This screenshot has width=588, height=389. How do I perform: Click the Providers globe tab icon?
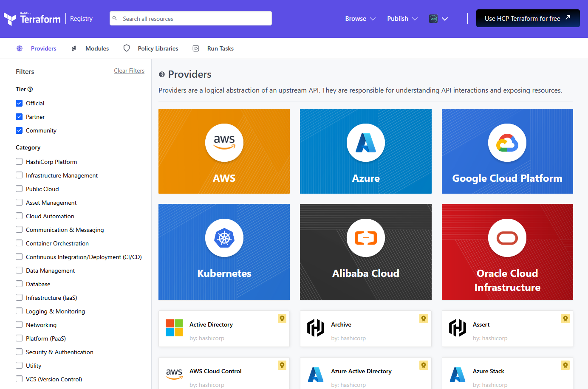(20, 48)
